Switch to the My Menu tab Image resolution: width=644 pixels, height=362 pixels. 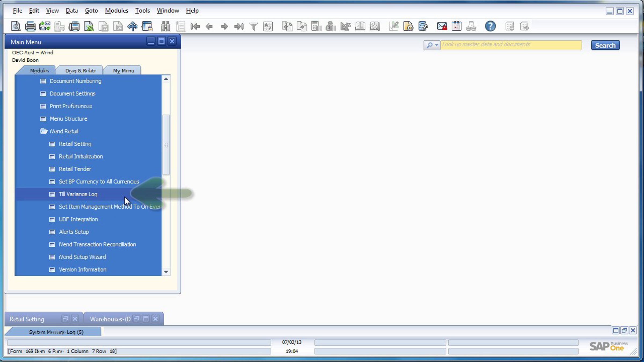(123, 71)
